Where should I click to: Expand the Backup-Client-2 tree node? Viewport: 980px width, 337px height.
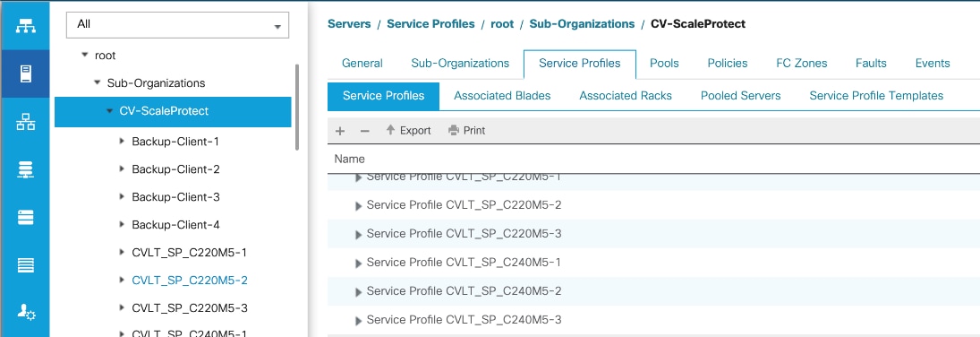(x=122, y=169)
